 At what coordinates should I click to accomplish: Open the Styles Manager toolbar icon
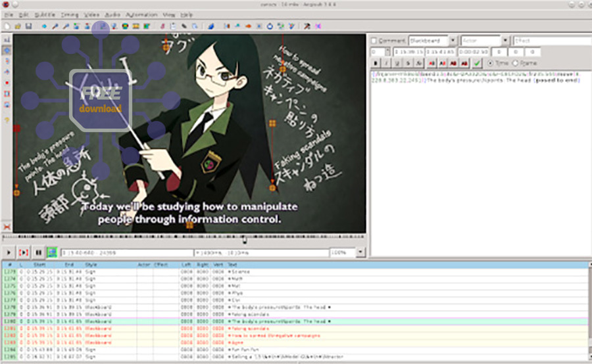[162, 26]
